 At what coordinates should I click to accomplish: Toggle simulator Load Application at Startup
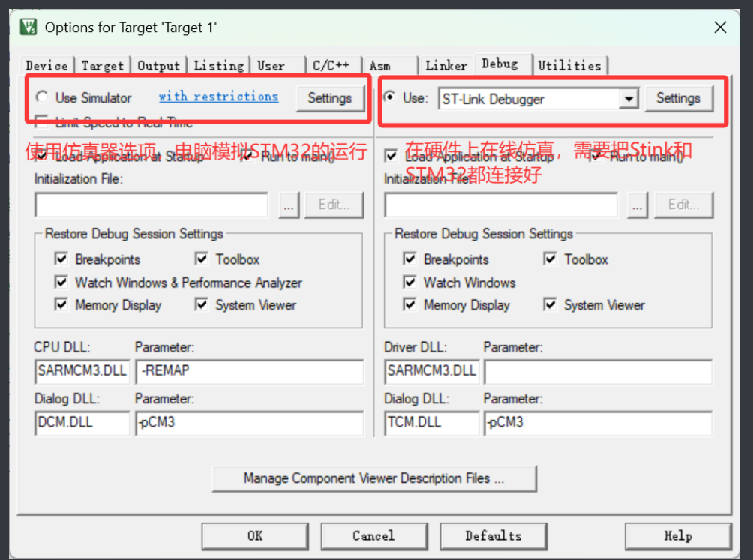point(42,156)
